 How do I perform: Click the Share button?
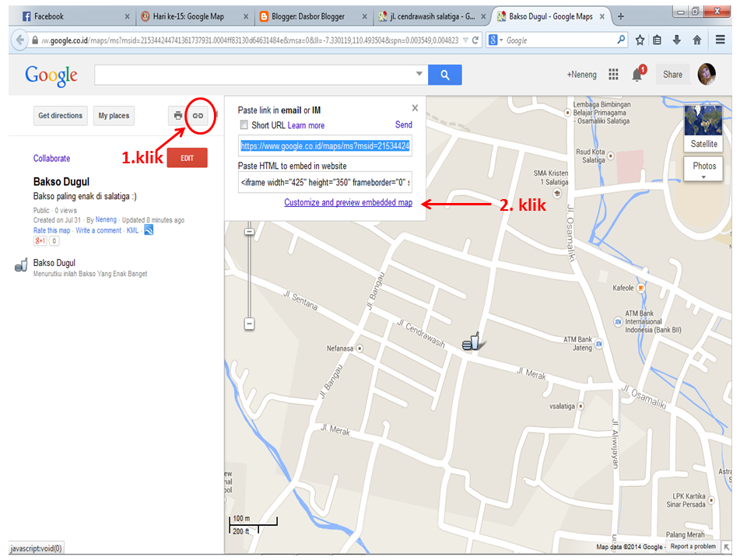(x=672, y=75)
